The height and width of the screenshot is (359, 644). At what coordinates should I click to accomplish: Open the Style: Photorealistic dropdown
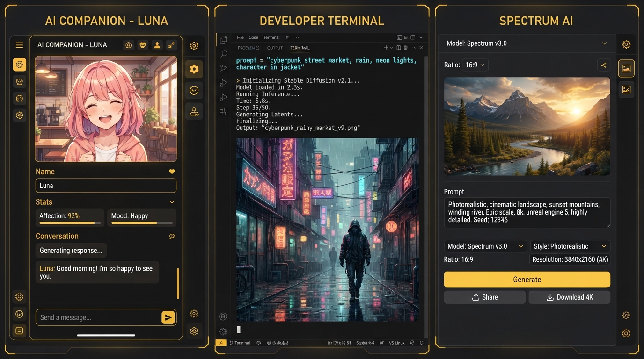point(570,246)
